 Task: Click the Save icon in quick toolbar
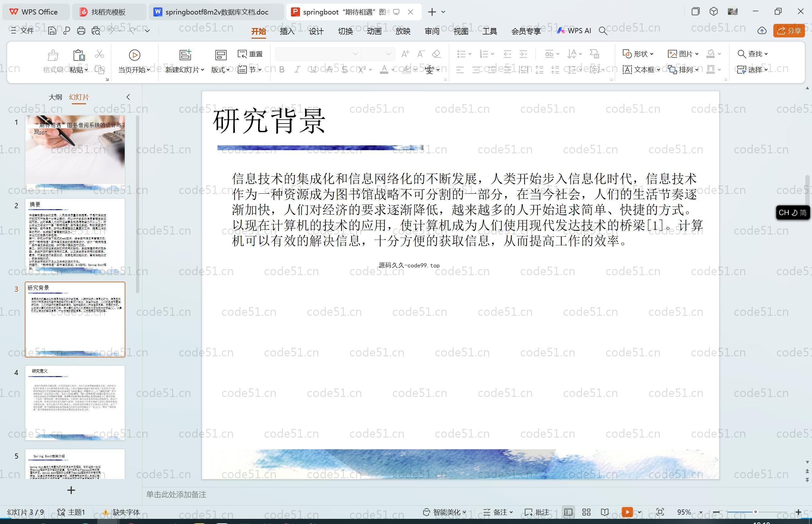click(x=52, y=31)
